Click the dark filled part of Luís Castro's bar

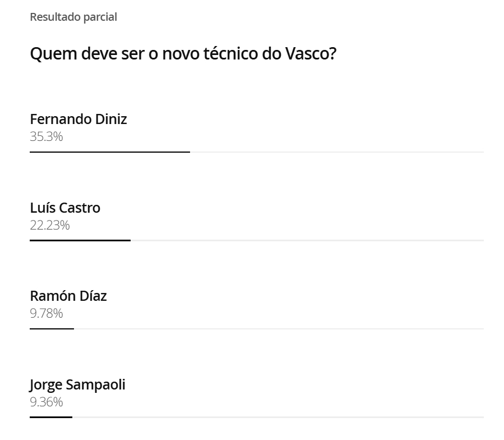click(80, 240)
